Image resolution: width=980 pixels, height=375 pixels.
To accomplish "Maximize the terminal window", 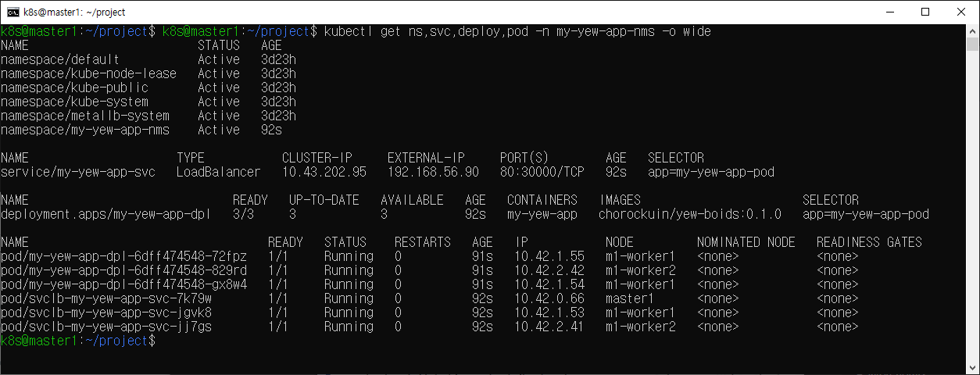I will coord(925,12).
